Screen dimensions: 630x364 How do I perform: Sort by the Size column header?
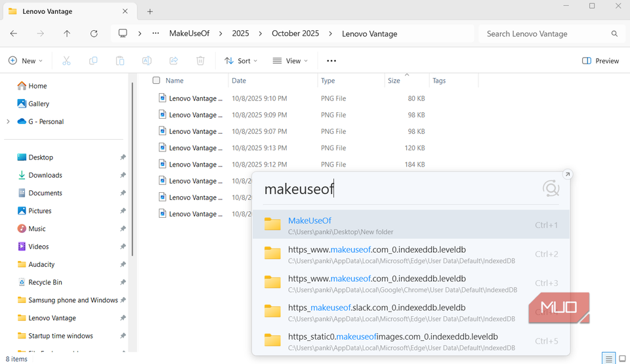click(x=394, y=81)
